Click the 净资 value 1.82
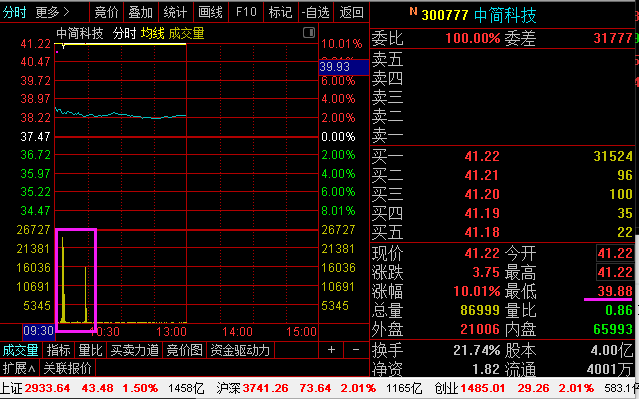This screenshot has width=639, height=399. [486, 369]
